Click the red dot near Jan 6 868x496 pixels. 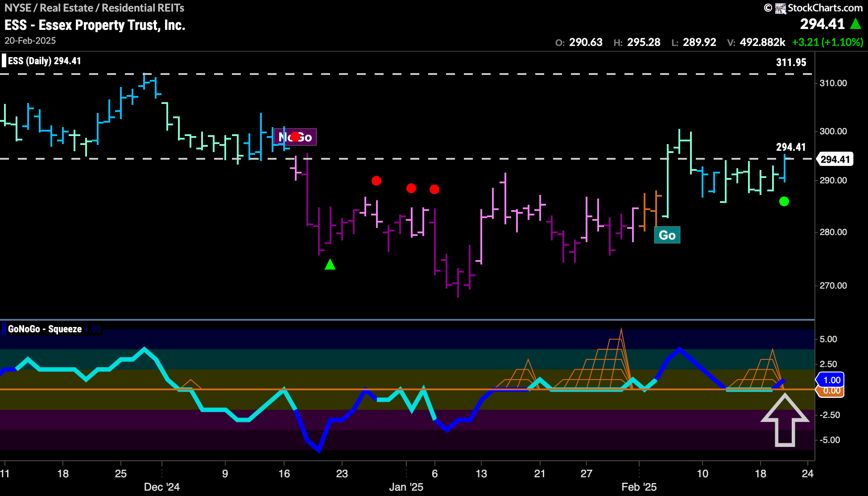(x=434, y=190)
